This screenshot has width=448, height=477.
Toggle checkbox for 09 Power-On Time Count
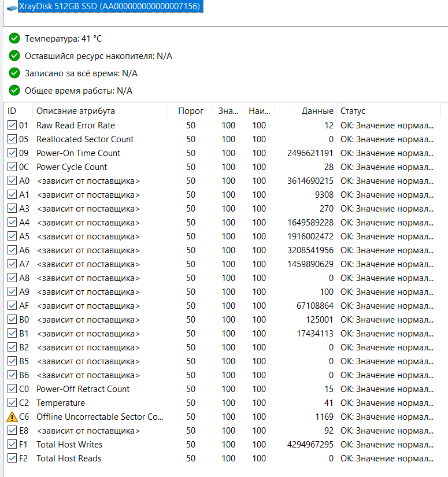tap(12, 153)
